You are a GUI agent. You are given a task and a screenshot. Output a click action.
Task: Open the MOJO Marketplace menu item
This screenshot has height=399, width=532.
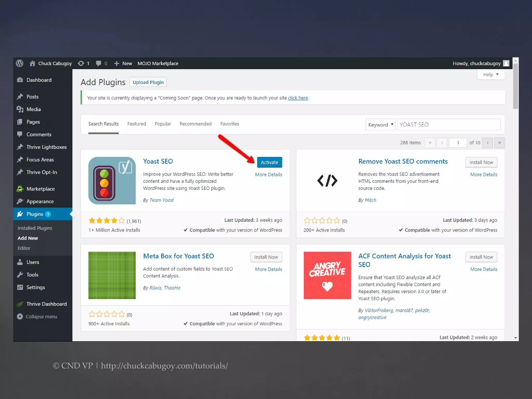pos(158,63)
